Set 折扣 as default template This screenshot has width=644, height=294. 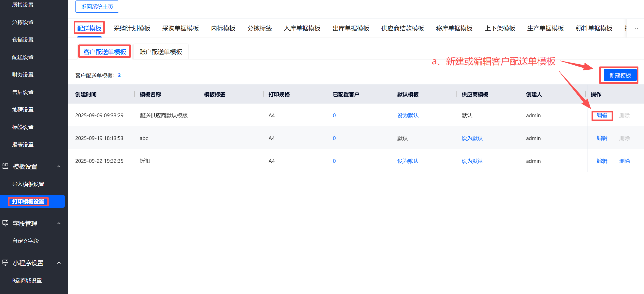(x=408, y=161)
